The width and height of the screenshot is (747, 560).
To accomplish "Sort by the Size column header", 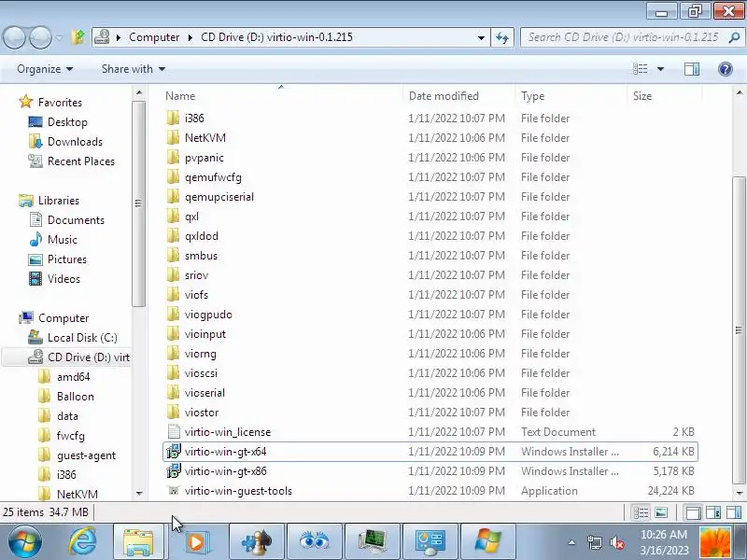I will [x=642, y=96].
